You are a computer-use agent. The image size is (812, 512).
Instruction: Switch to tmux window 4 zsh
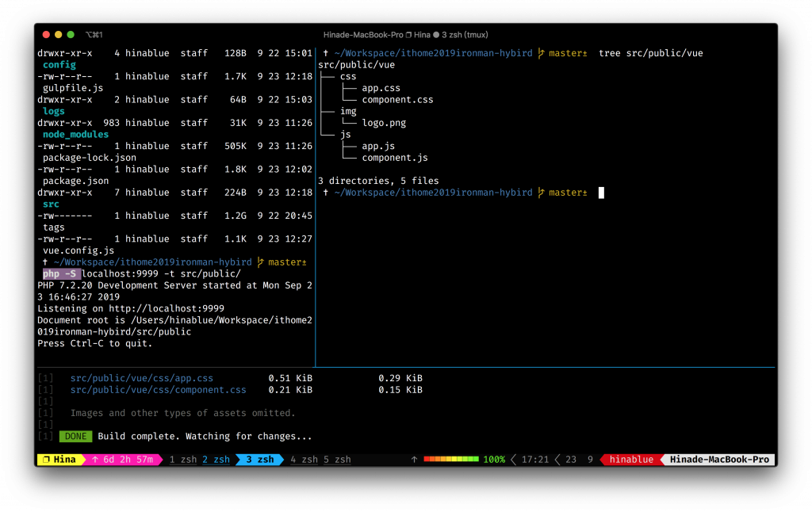pyautogui.click(x=304, y=460)
